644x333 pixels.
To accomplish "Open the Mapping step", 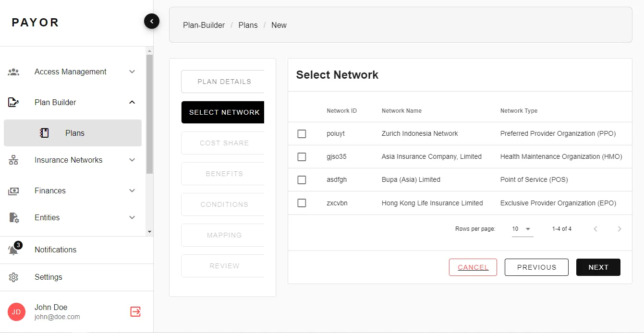I will coord(223,235).
